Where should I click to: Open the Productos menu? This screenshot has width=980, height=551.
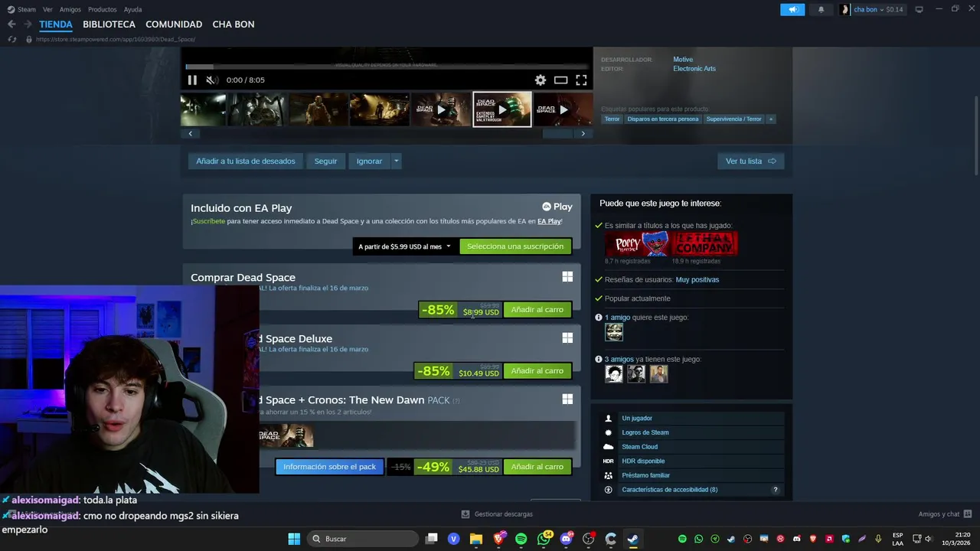coord(102,9)
